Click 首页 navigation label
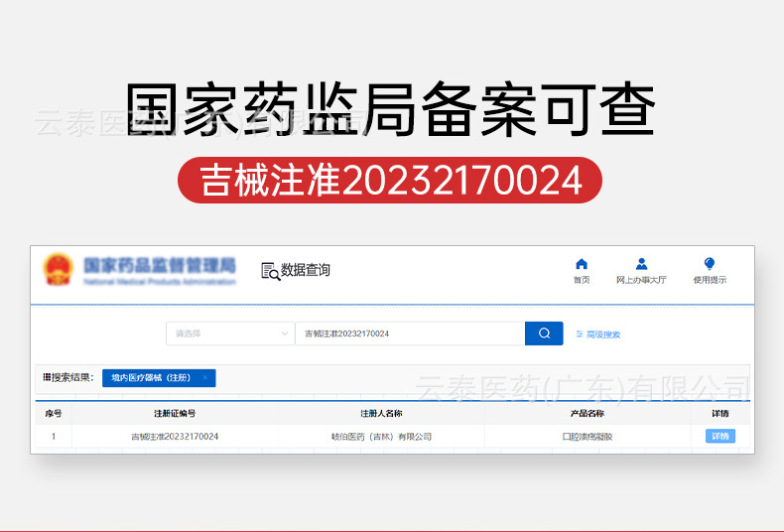The width and height of the screenshot is (784, 532). click(581, 280)
